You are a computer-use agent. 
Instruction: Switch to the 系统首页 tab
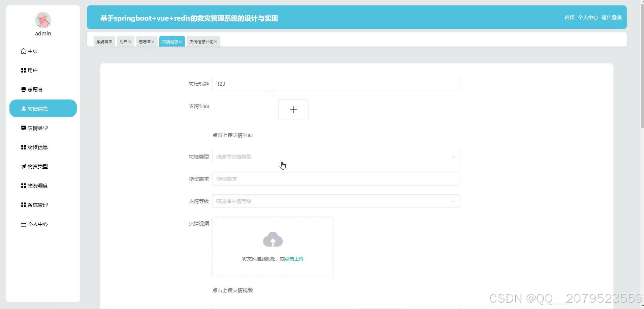(x=104, y=41)
